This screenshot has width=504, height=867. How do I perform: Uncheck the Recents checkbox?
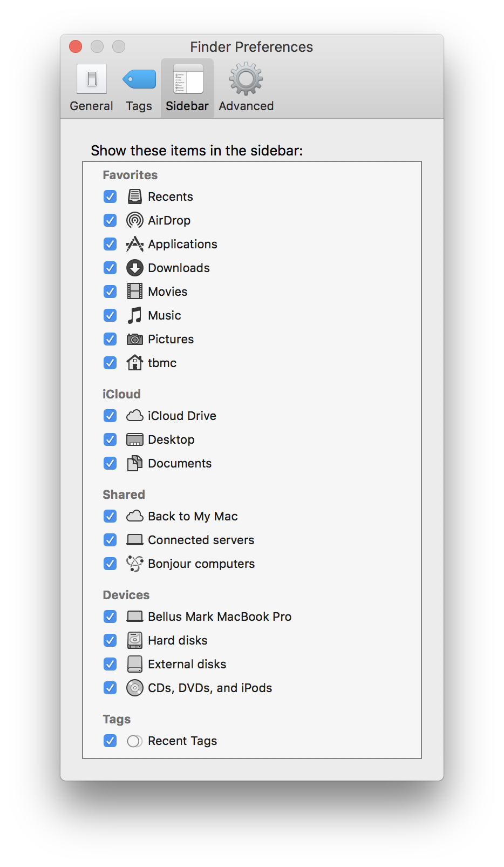[x=110, y=197]
